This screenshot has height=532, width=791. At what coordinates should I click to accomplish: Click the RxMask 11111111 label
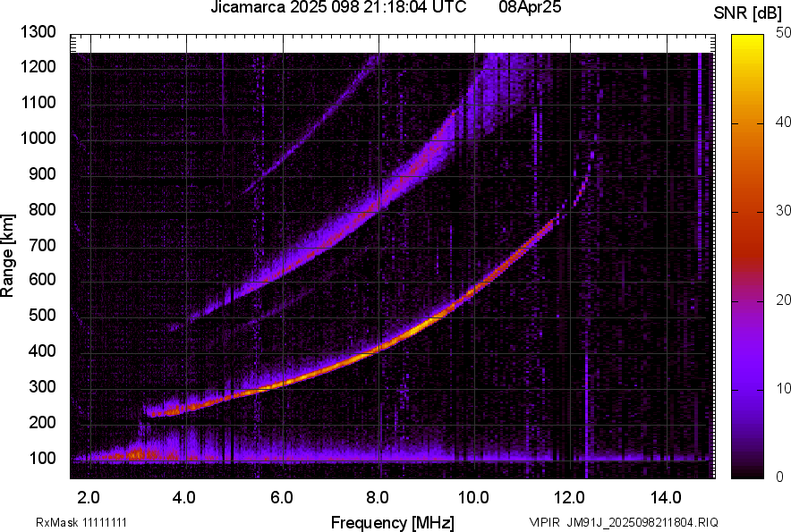81,522
